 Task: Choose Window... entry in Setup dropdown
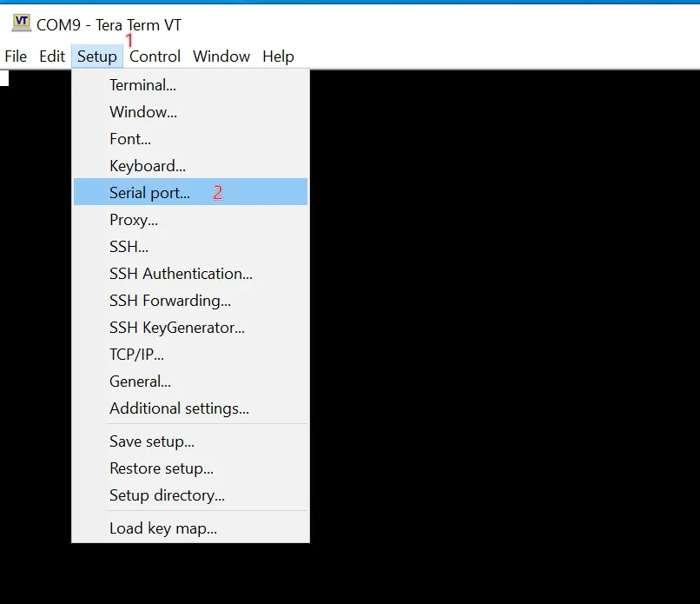tap(190, 112)
